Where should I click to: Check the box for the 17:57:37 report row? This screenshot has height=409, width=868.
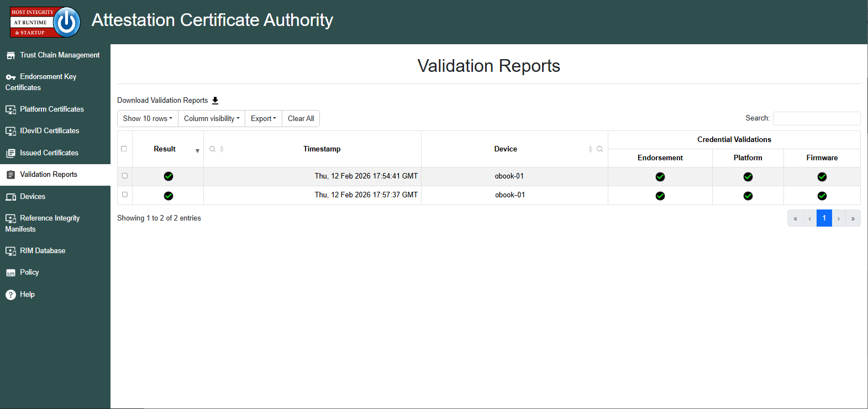[x=125, y=195]
